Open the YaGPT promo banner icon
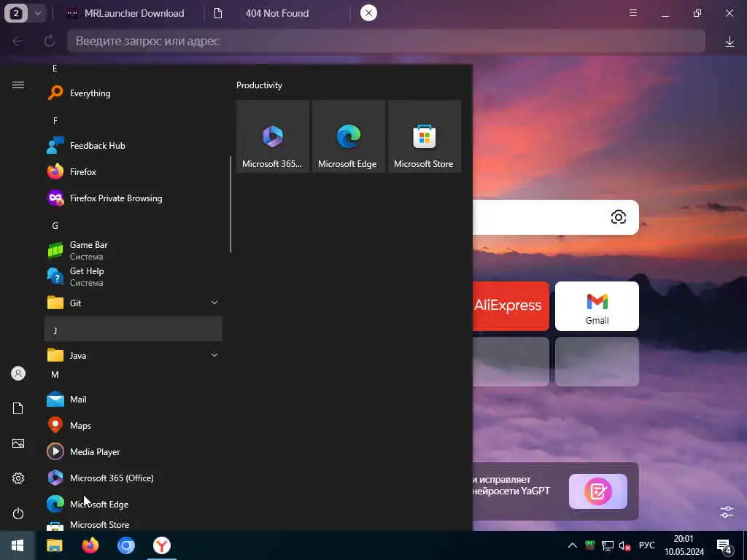 point(598,491)
